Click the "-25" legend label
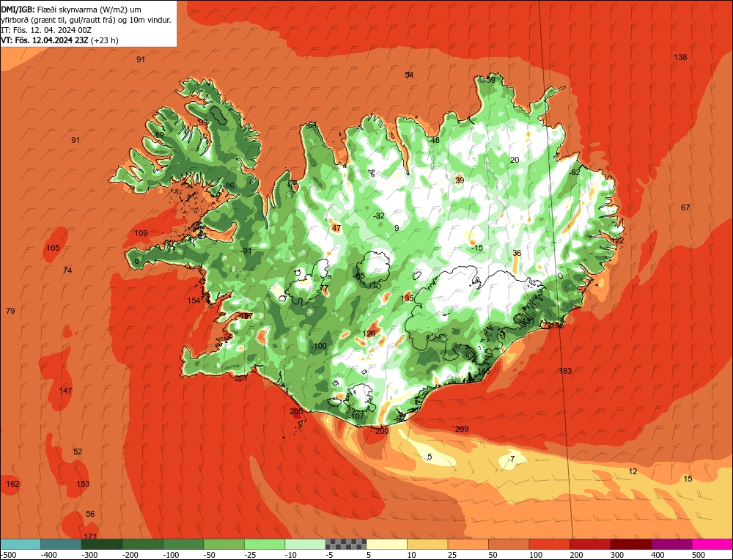 251,555
